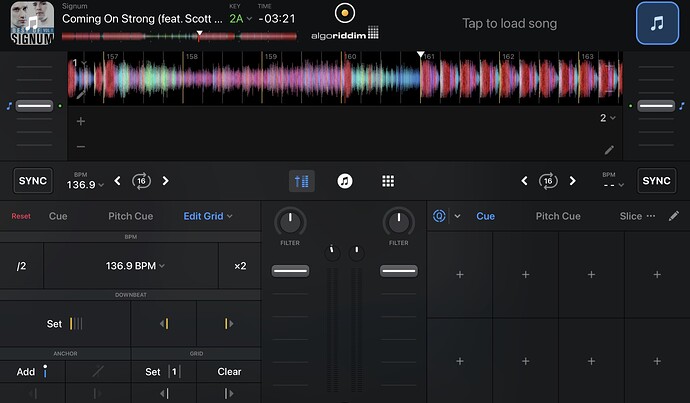Zoom in waveform with plus icon
Screen dimensions: 690x403
81,121
